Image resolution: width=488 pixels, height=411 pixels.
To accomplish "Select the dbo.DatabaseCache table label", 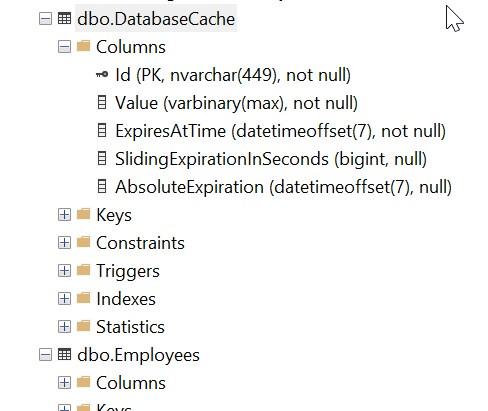I will point(156,19).
